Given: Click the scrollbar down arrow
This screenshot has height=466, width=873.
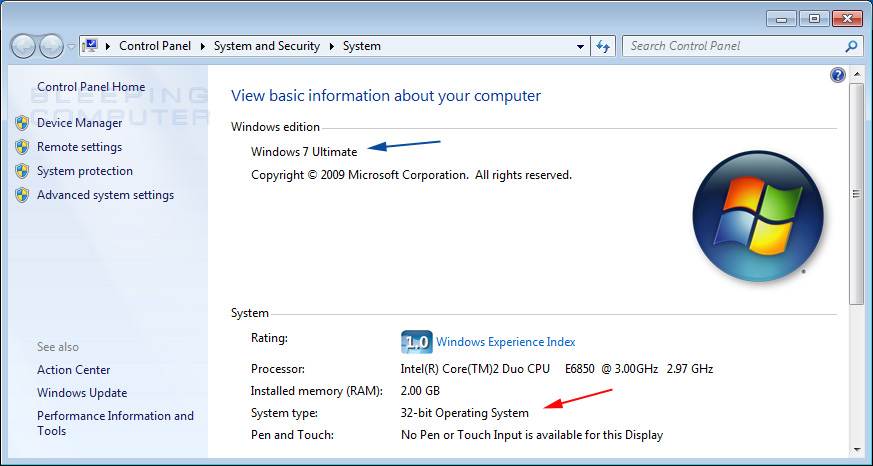Looking at the screenshot, I should [856, 449].
